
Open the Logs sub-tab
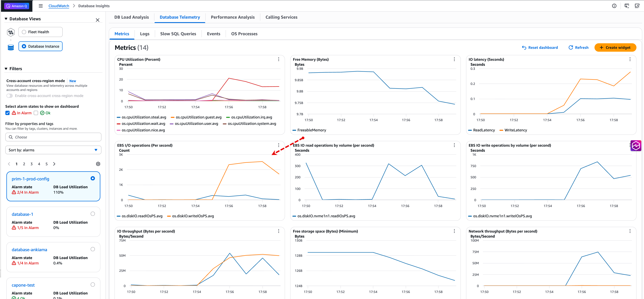(x=144, y=34)
